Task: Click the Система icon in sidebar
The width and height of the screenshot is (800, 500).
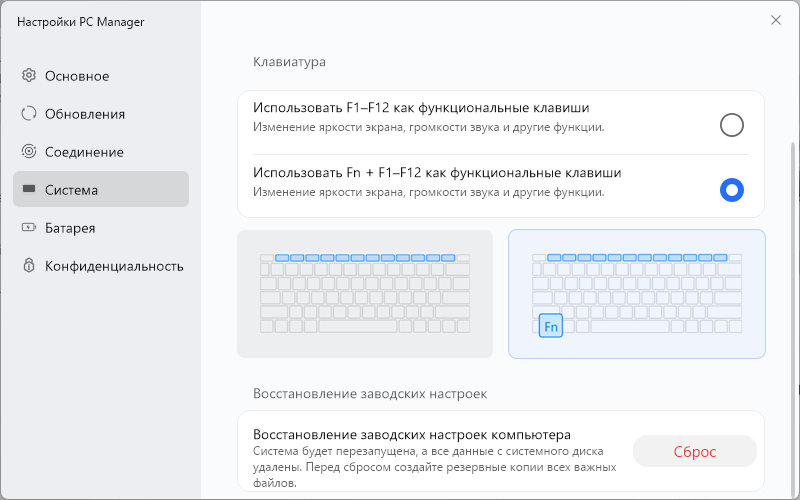Action: [x=29, y=190]
